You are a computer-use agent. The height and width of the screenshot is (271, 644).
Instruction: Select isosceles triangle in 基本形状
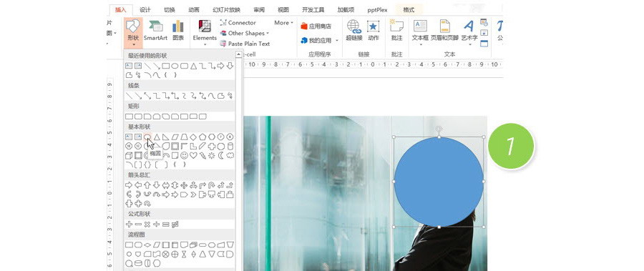(x=157, y=137)
